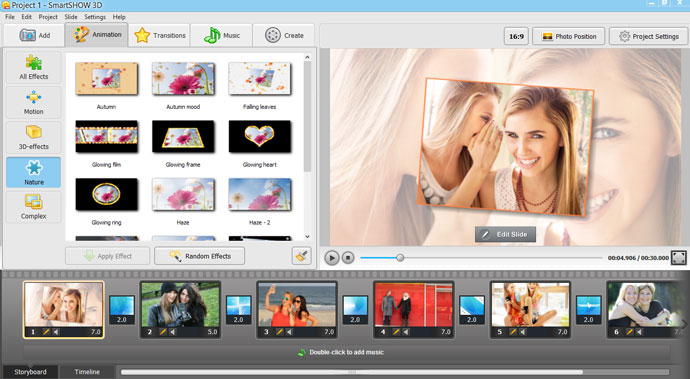Viewport: 690px width, 379px height.
Task: Choose the Glowing ring effect
Action: tap(106, 194)
